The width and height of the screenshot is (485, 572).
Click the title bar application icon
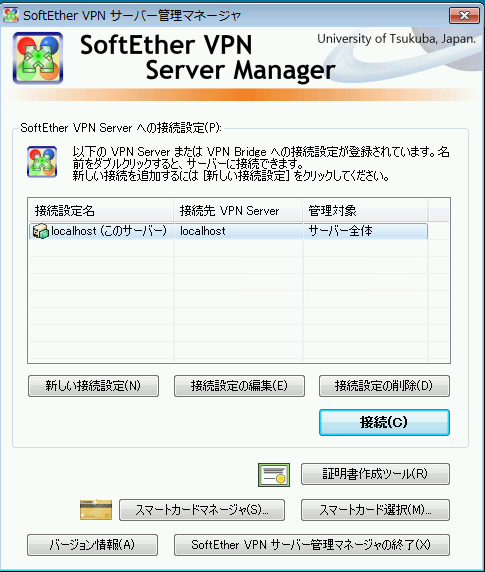[11, 15]
